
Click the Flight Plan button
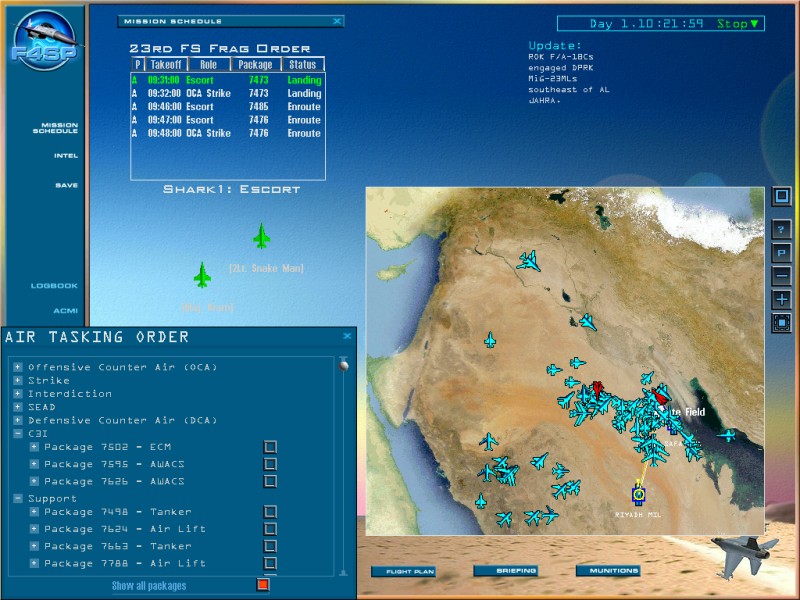point(404,571)
